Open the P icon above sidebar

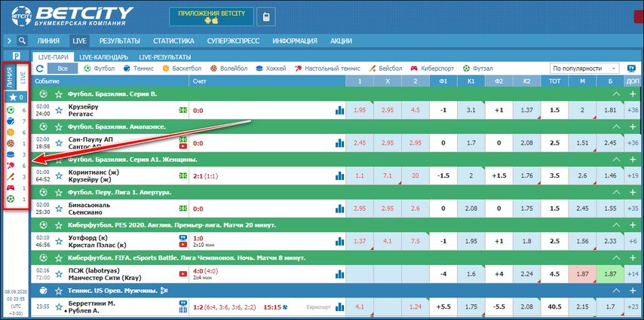point(17,56)
